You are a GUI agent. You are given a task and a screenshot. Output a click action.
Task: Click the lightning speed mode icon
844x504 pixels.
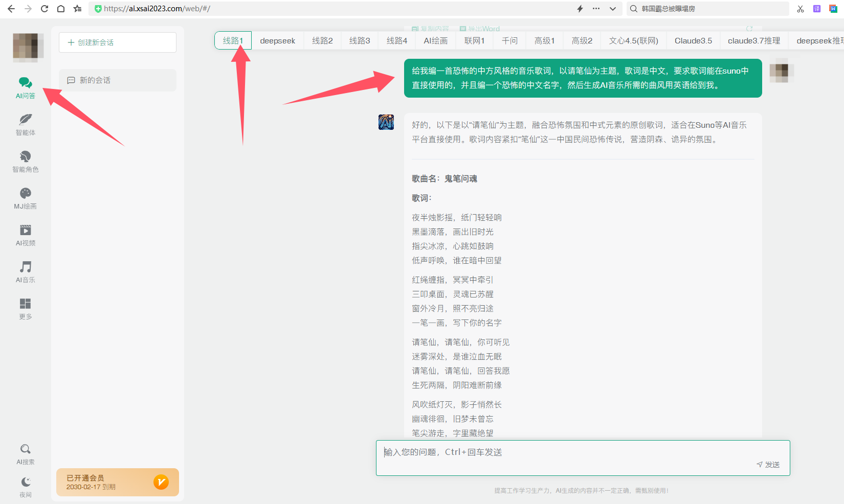click(580, 9)
